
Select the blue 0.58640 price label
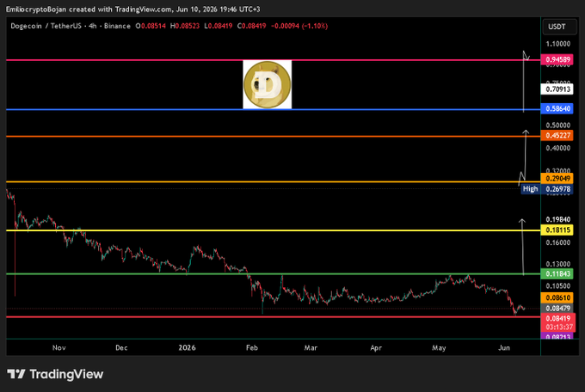557,109
